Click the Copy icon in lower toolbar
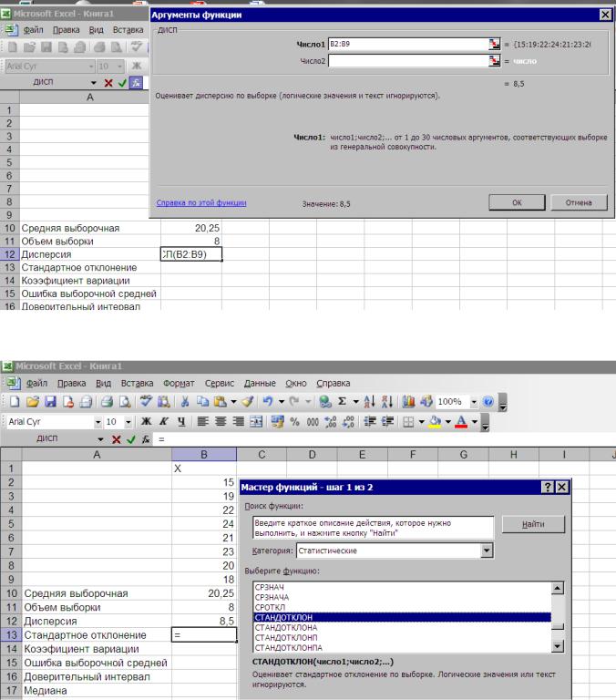 (202, 401)
